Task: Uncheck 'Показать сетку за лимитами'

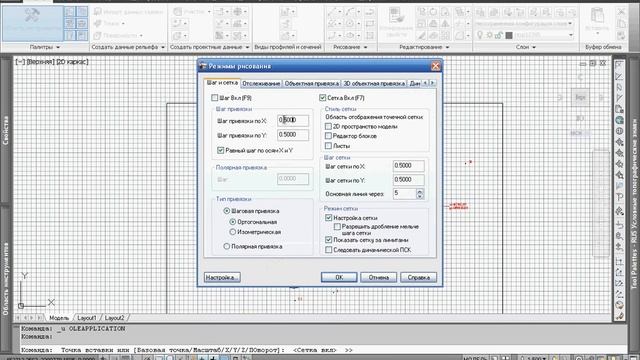Action: [329, 240]
